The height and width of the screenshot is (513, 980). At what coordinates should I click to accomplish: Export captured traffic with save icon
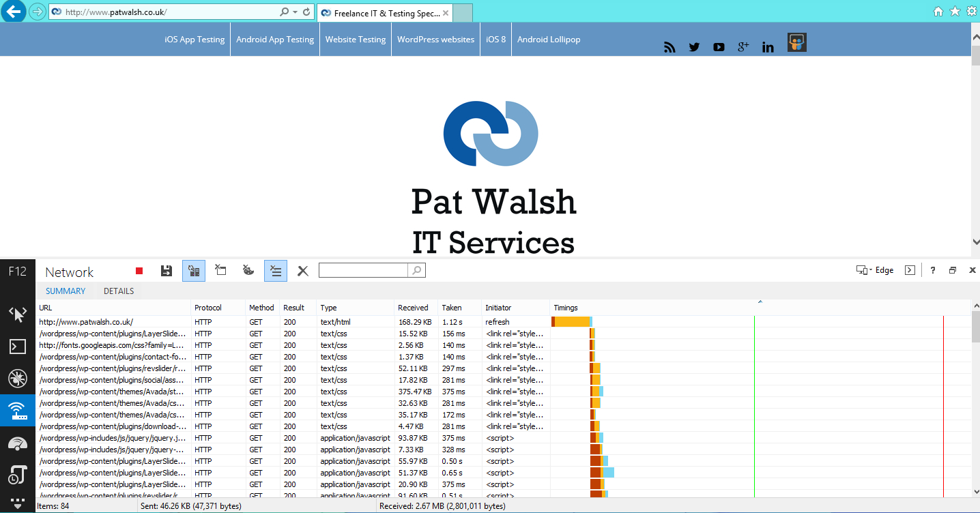coord(166,271)
